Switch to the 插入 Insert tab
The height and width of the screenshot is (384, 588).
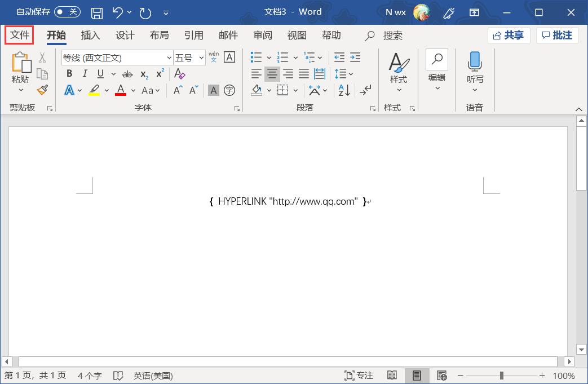click(90, 35)
